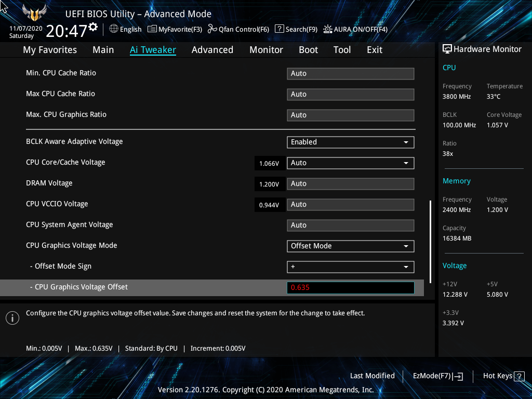Toggle AURA ON/OFF(F4)

pyautogui.click(x=355, y=29)
